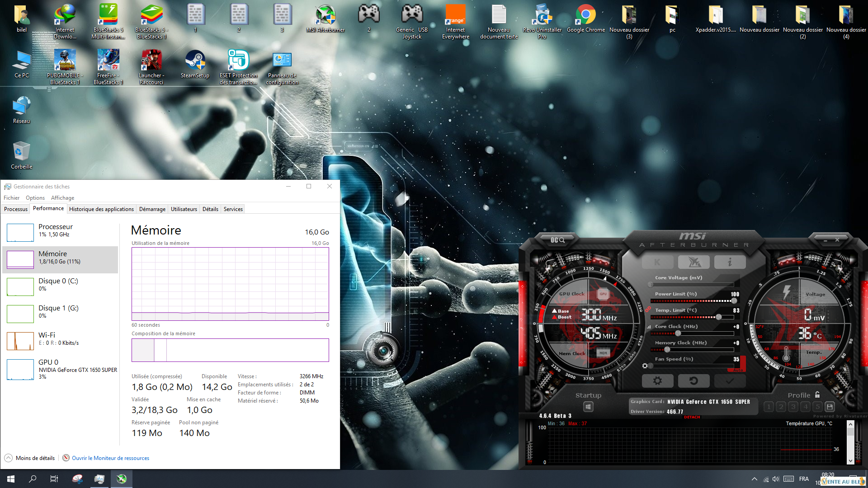Toggle Windows Startup button in Afterburner

pos(588,407)
